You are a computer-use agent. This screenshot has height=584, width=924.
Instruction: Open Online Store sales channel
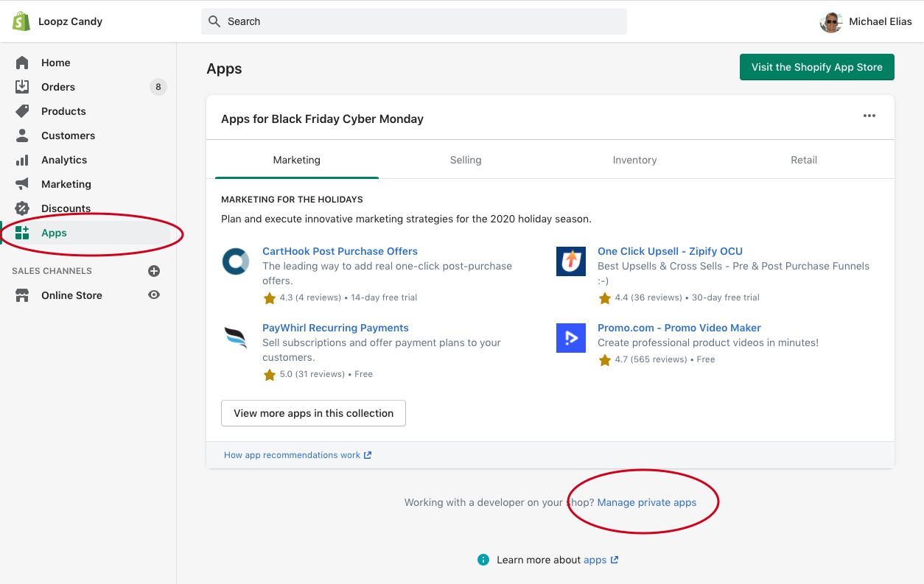71,295
